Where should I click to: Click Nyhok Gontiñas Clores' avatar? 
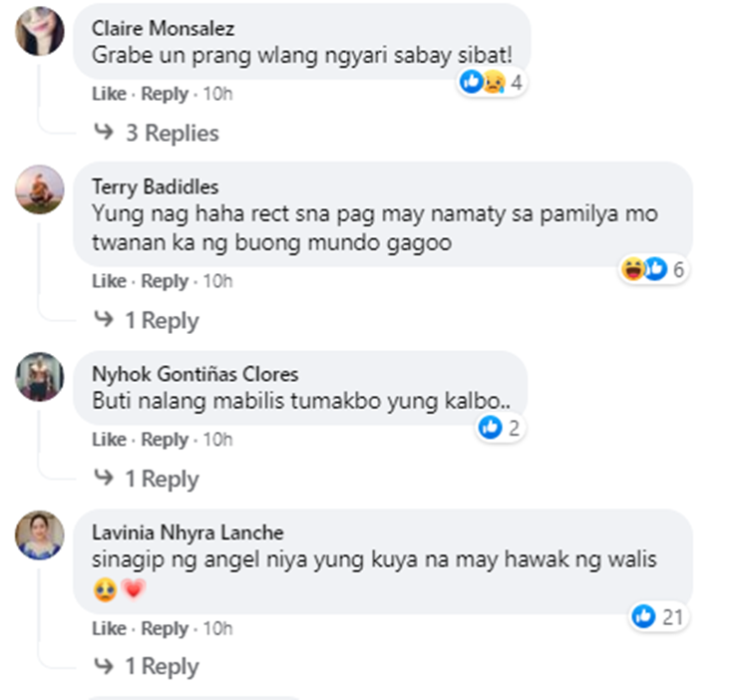[40, 377]
